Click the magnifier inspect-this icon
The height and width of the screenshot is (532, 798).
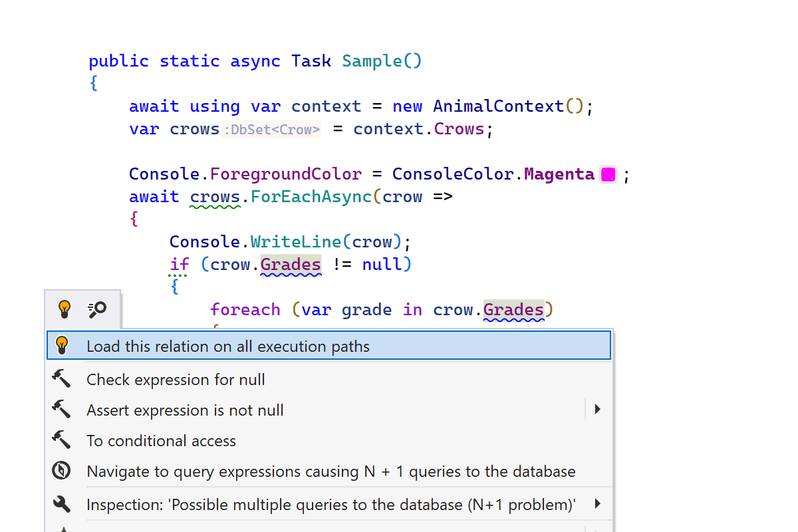tap(97, 309)
